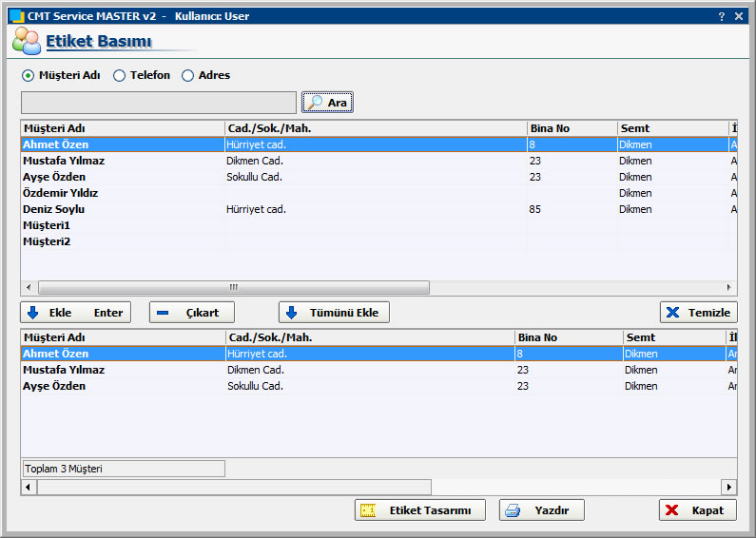Click the help question mark in the title bar

(721, 16)
